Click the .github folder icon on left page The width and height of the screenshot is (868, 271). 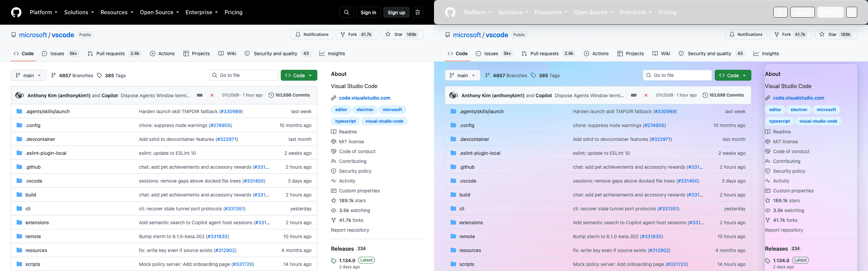[19, 167]
